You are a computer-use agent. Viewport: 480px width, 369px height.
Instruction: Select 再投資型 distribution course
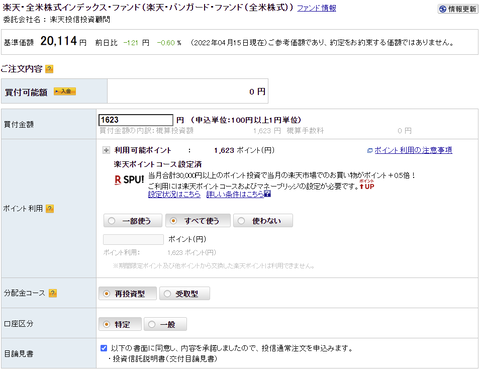127,294
